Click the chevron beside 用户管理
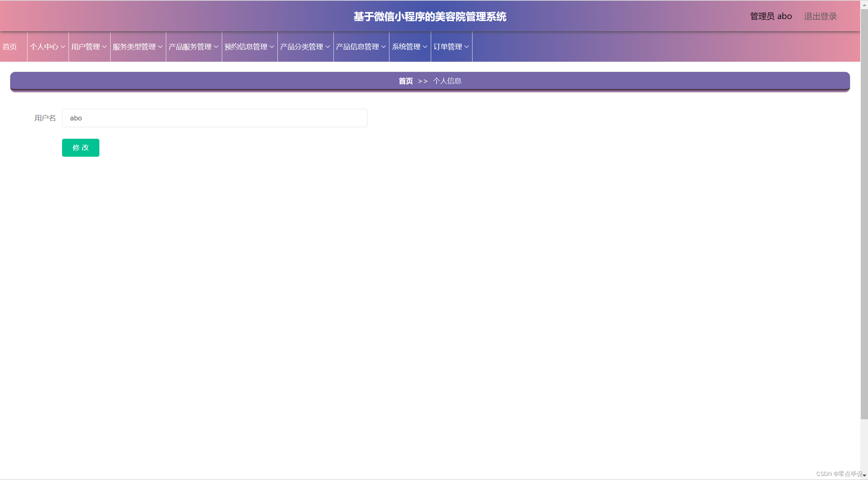Screen dimensions: 868x480 coord(104,47)
